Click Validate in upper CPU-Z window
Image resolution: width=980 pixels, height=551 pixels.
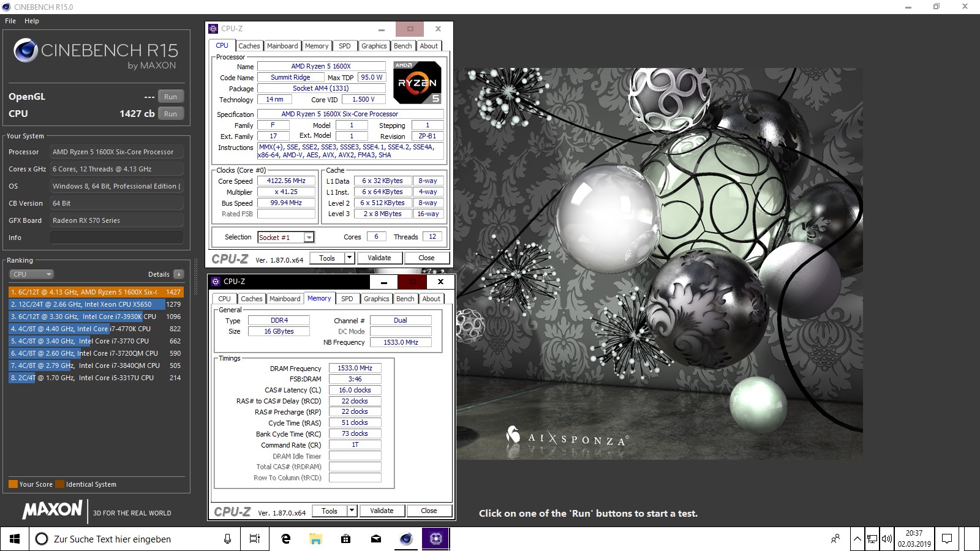pyautogui.click(x=379, y=258)
